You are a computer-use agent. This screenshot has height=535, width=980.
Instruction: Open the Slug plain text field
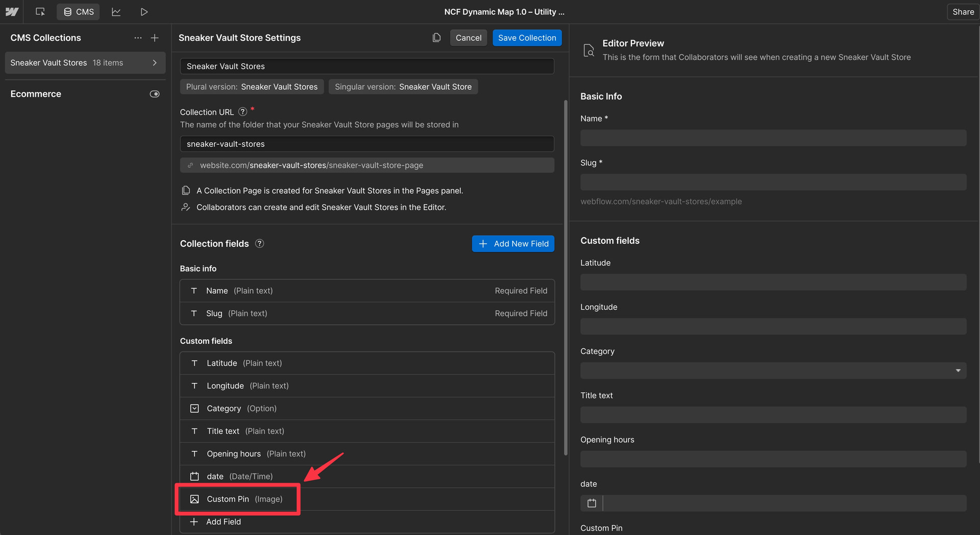367,313
